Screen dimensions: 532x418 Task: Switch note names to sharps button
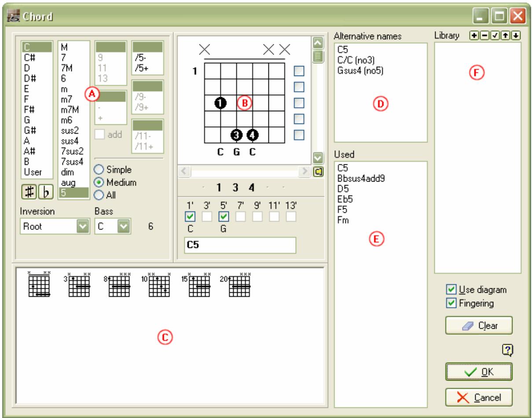[29, 193]
